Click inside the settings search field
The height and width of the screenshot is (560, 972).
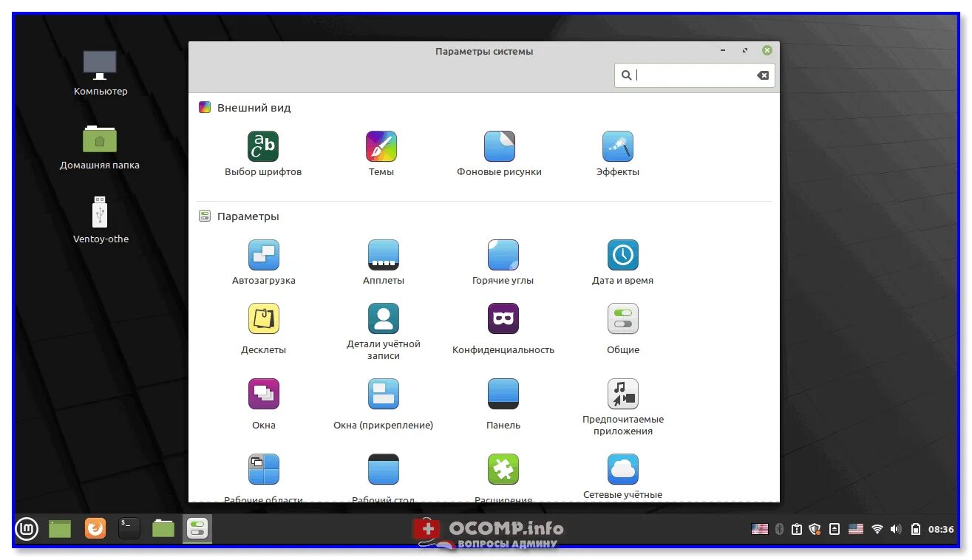694,75
